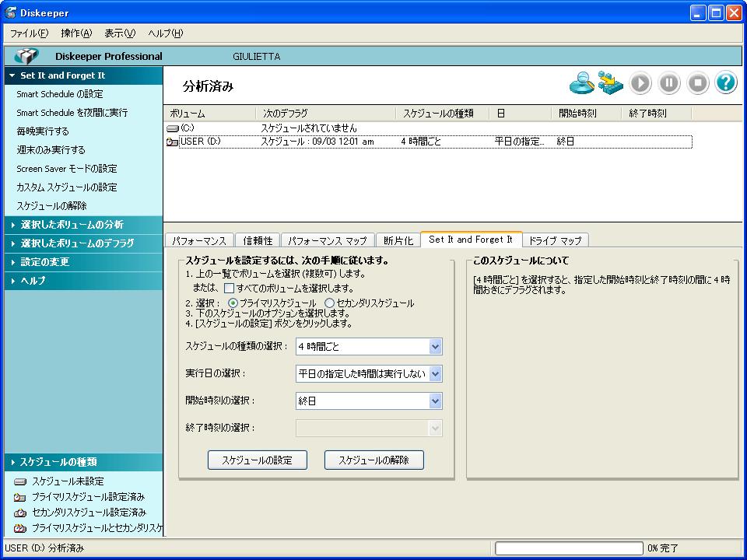The image size is (747, 560).
Task: Select the Set It and Forget It tab
Action: (x=471, y=240)
